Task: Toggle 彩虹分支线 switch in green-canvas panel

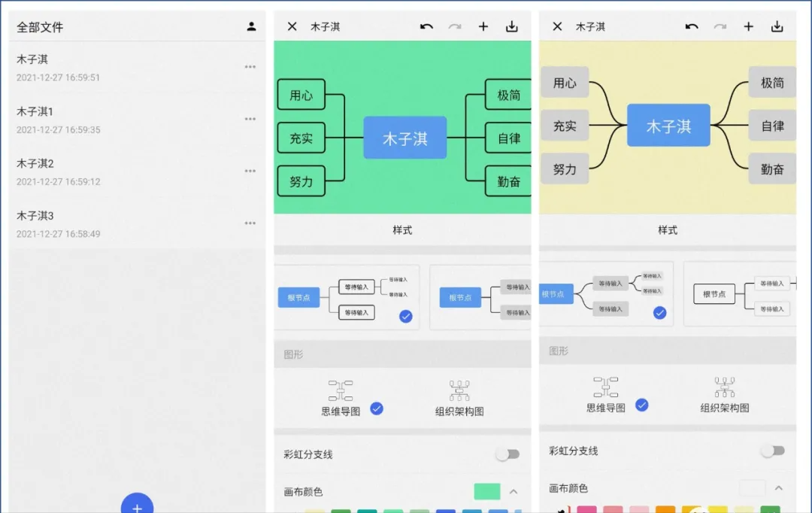Action: coord(507,454)
